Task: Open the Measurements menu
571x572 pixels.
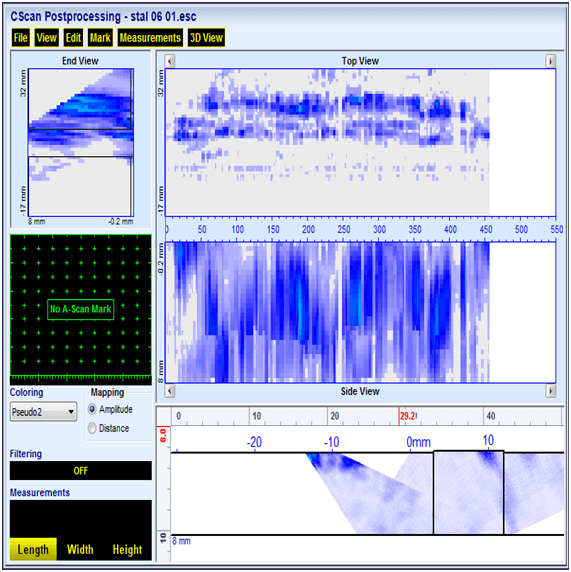Action: 150,38
